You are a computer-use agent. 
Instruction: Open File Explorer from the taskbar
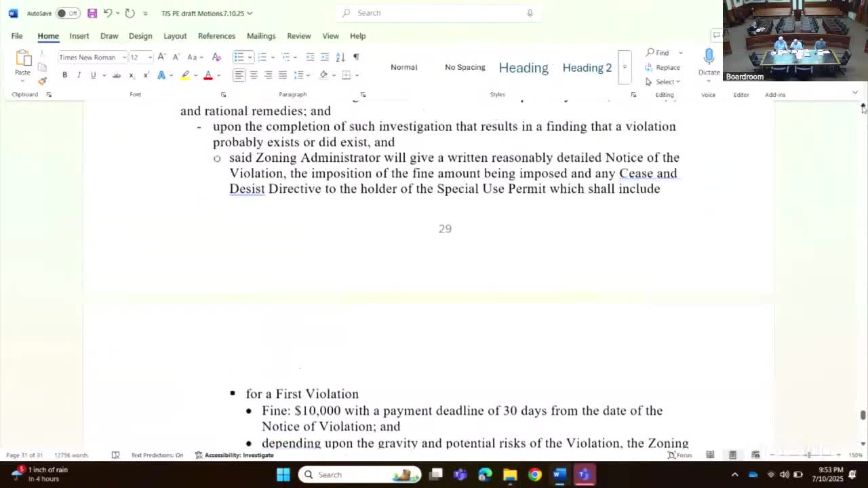[x=510, y=474]
